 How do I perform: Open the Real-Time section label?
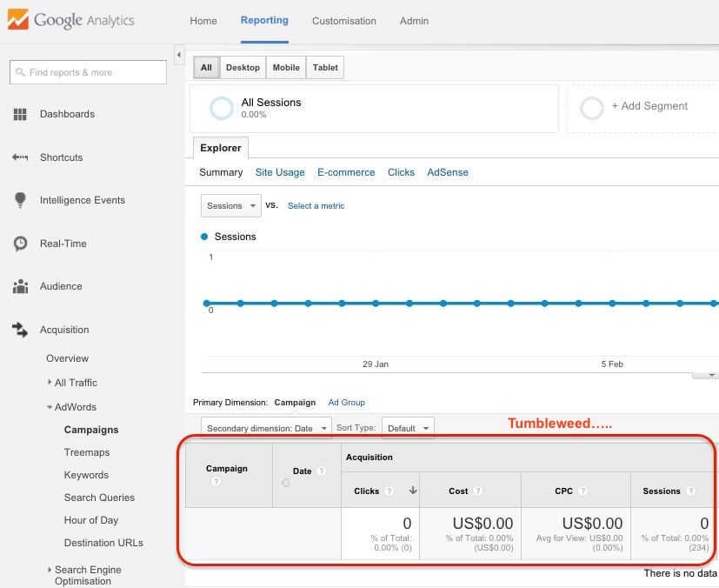point(63,244)
